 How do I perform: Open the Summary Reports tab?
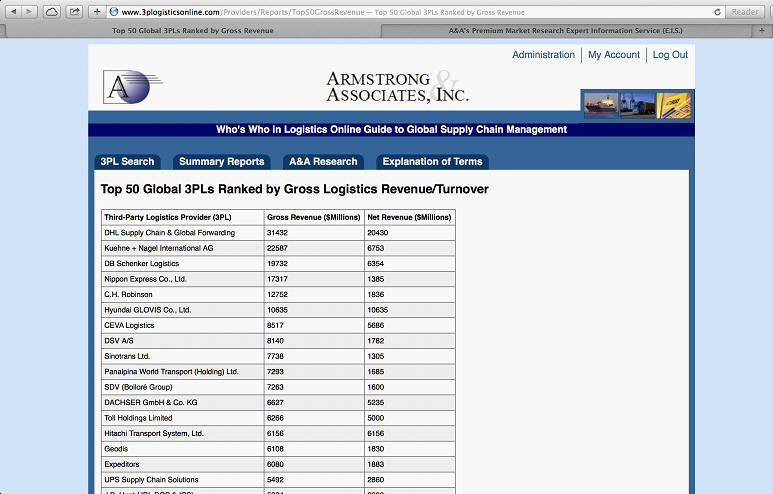(x=221, y=162)
